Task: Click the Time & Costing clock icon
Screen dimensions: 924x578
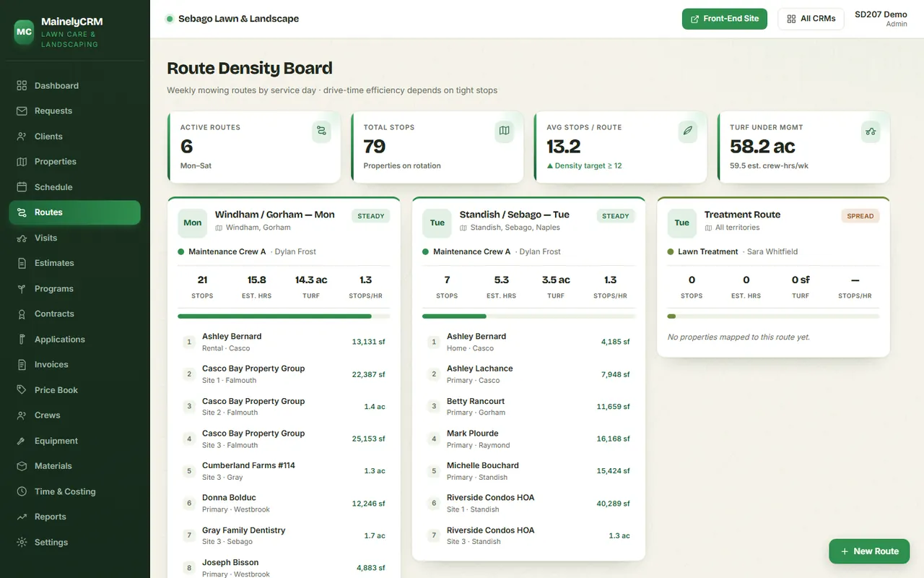Action: (x=22, y=491)
